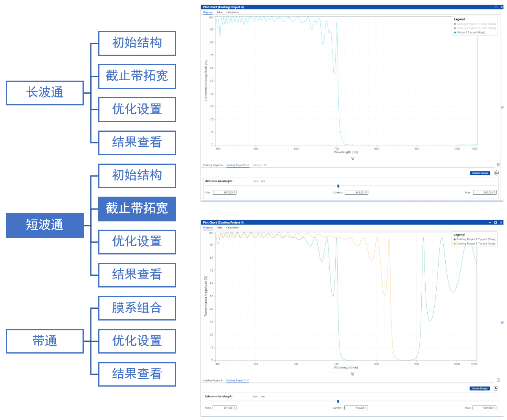
Task: Click the add-tab plus icon in the upper Plot Chart window
Action: [498, 165]
